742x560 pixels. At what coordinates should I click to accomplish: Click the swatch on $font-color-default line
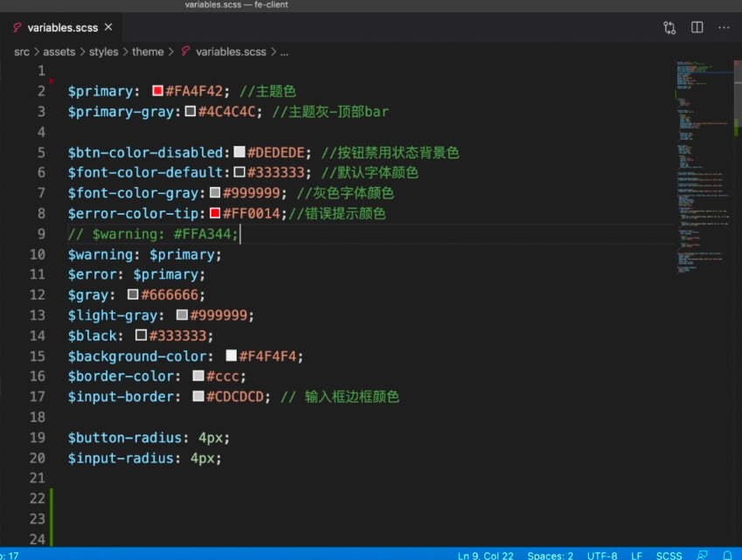pyautogui.click(x=239, y=172)
